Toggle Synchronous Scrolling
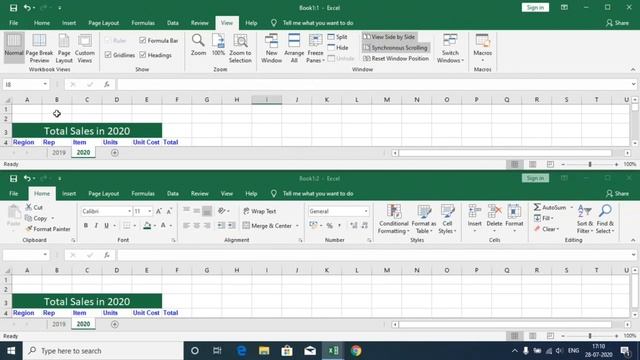 (396, 47)
